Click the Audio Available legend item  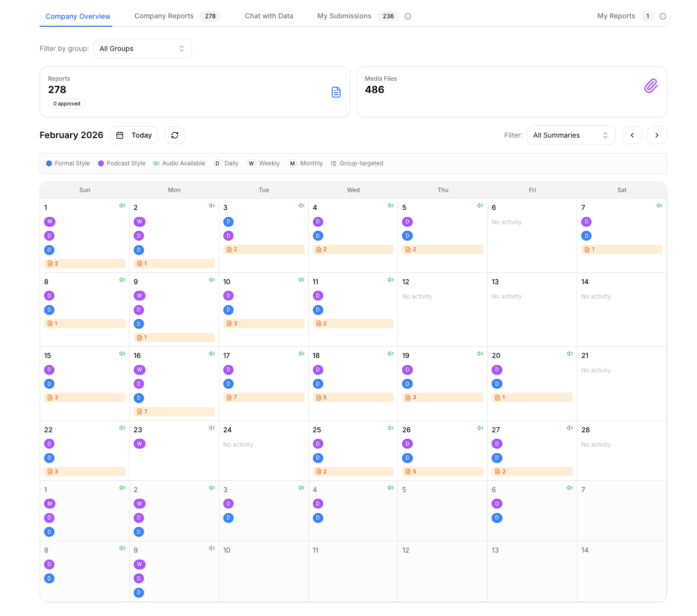[179, 163]
